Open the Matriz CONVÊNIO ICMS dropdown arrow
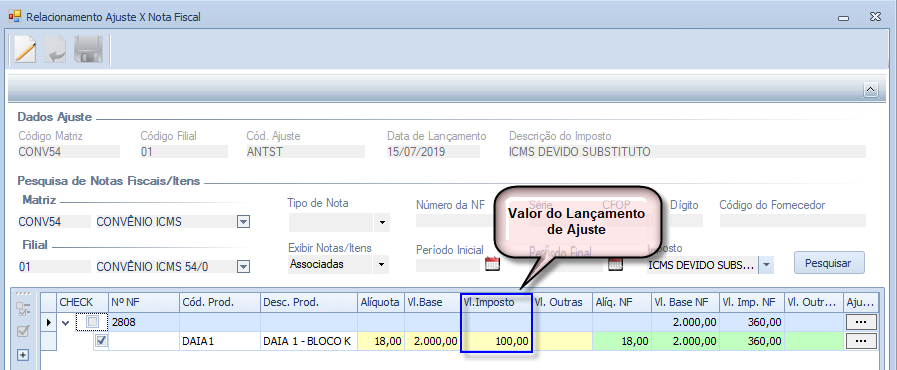The width and height of the screenshot is (897, 370). [x=244, y=222]
